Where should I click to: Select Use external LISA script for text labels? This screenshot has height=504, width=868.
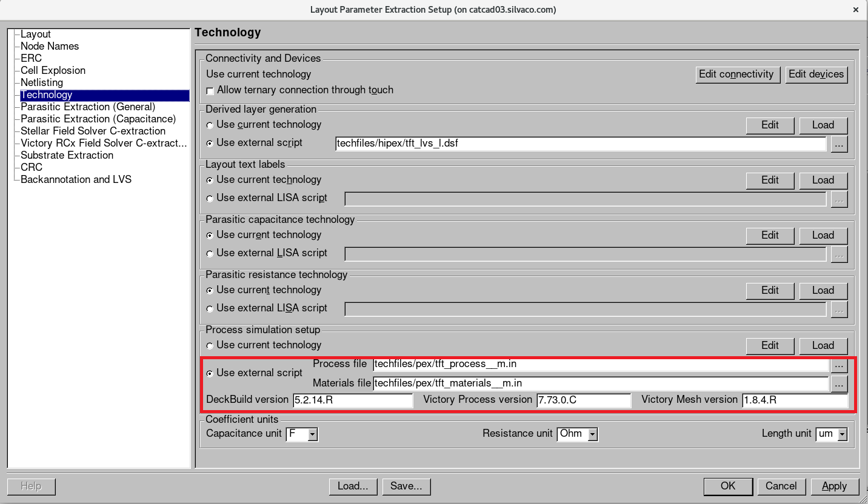[210, 199]
